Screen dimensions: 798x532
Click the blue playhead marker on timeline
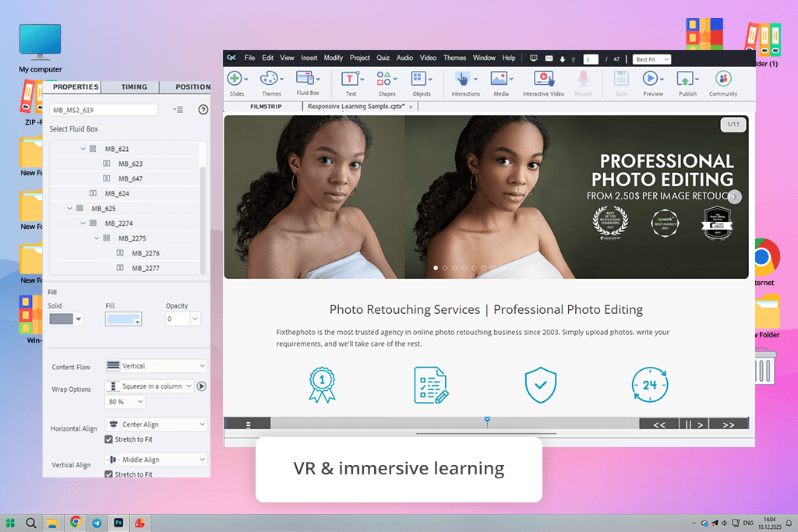[487, 420]
